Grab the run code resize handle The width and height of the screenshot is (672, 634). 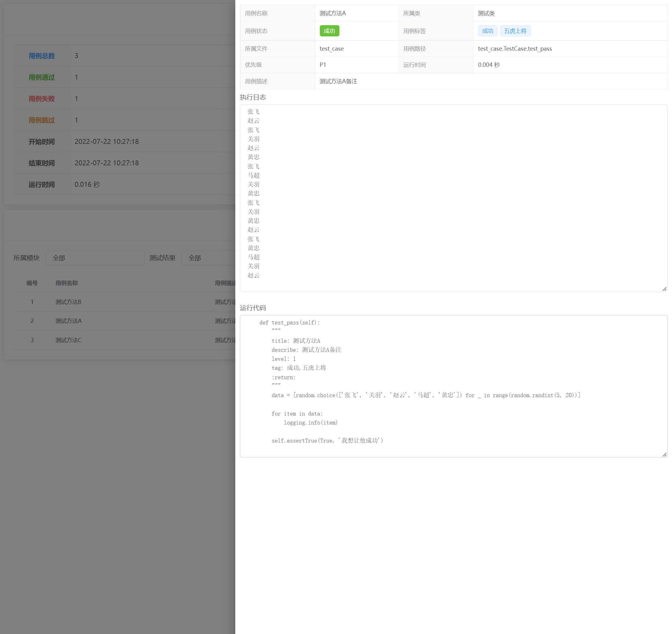664,455
